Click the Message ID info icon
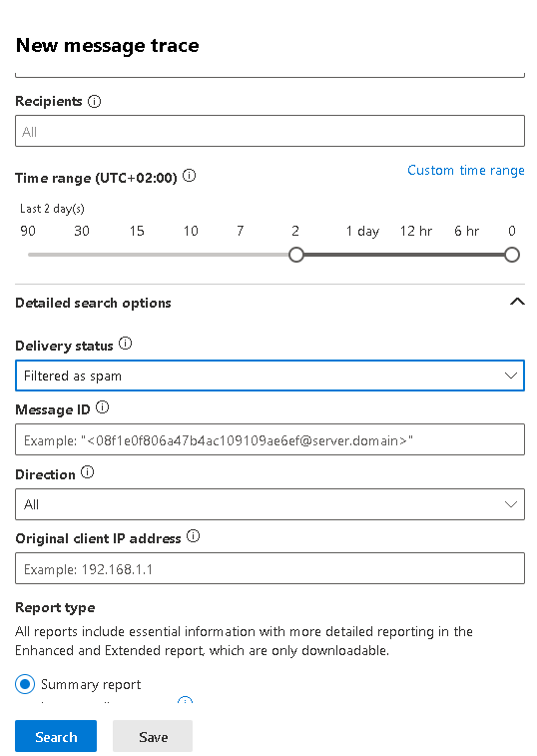The height and width of the screenshot is (756, 537). point(102,407)
